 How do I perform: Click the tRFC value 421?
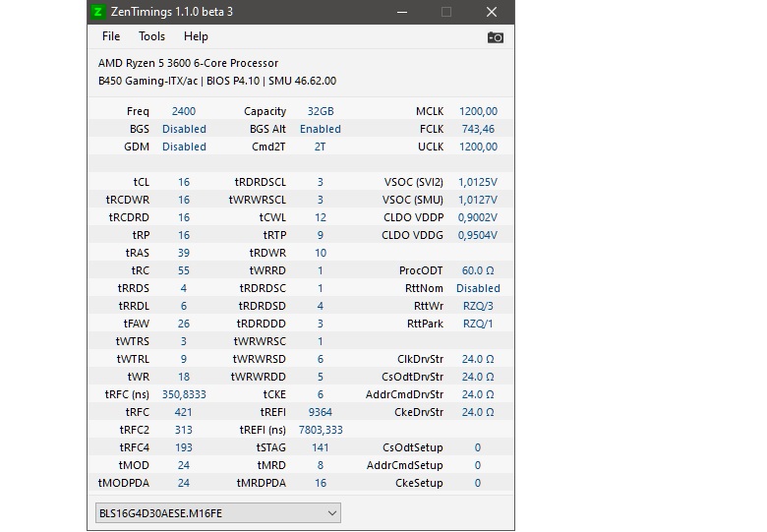(184, 412)
